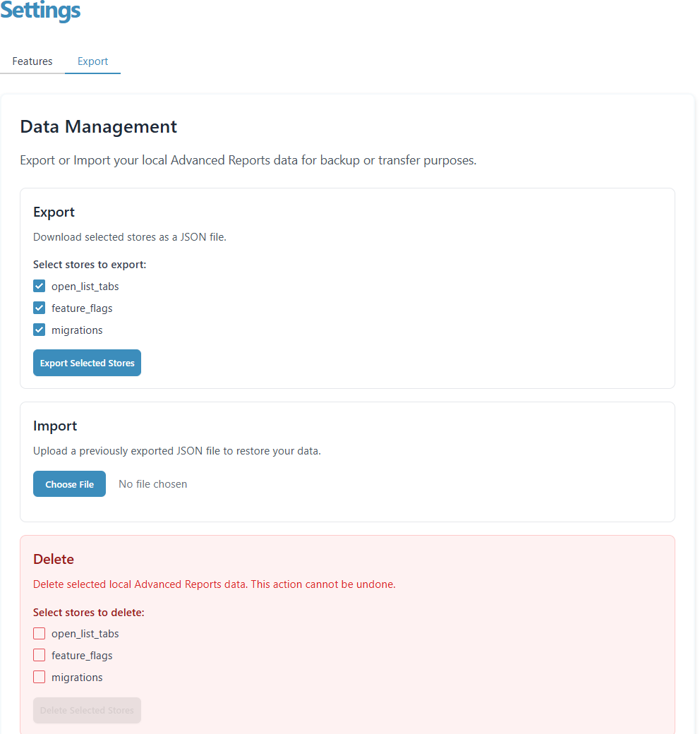
Task: Click the migrations label text under Export
Action: [77, 330]
